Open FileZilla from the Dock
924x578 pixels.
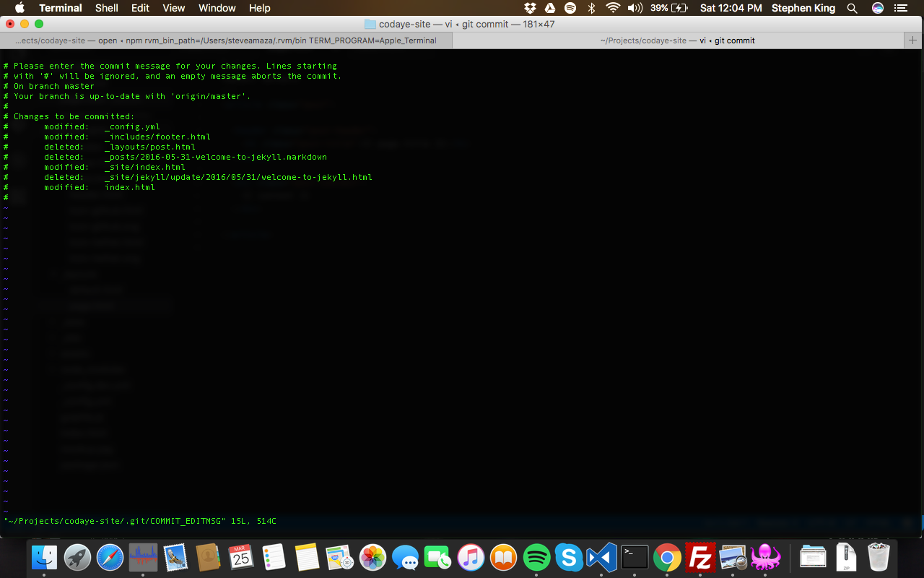pyautogui.click(x=699, y=557)
